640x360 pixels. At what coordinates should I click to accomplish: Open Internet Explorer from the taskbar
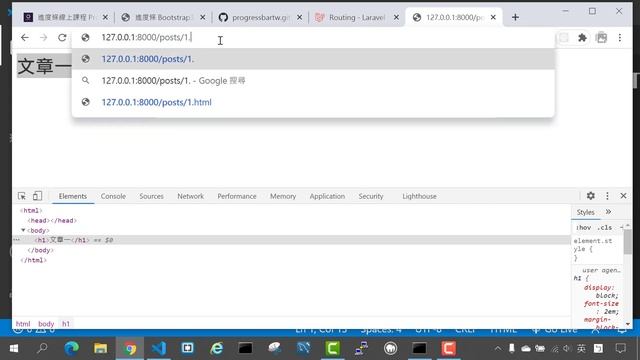pos(216,348)
